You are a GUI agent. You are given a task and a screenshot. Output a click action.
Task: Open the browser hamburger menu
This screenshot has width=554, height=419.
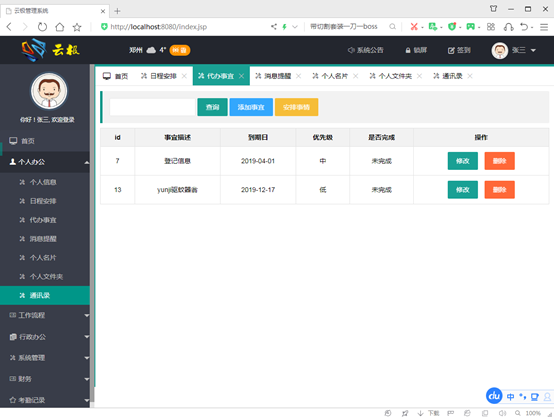[544, 27]
